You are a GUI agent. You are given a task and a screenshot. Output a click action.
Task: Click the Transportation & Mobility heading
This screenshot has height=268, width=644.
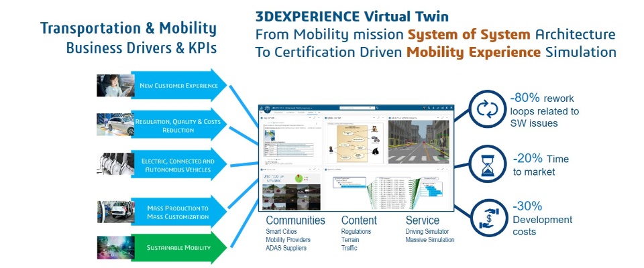[x=128, y=29]
